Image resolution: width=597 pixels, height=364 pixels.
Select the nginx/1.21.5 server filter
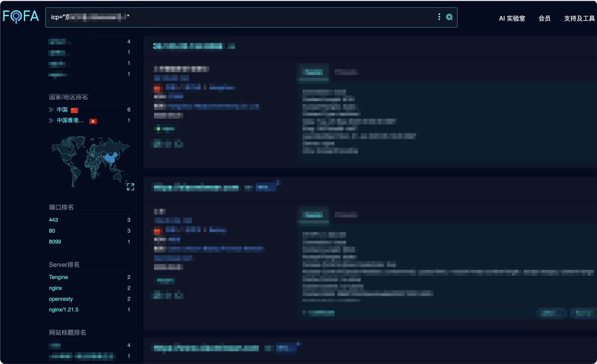[x=64, y=310]
